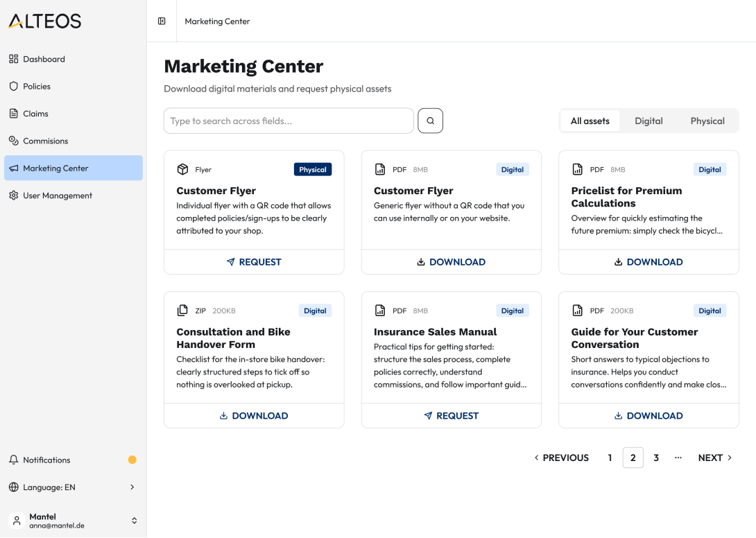Jump to page 3

click(x=656, y=458)
